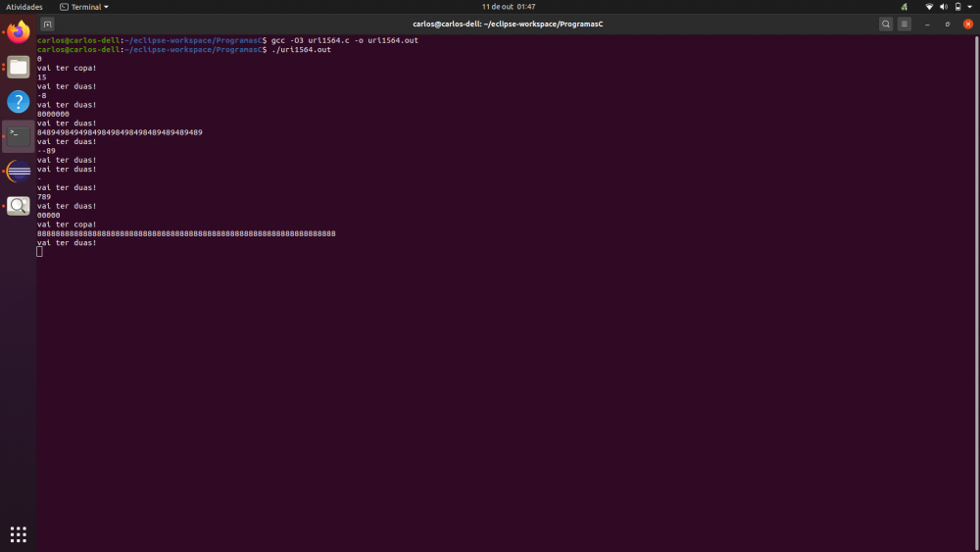This screenshot has height=552, width=980.
Task: Open the Atividades overview
Action: pyautogui.click(x=24, y=7)
